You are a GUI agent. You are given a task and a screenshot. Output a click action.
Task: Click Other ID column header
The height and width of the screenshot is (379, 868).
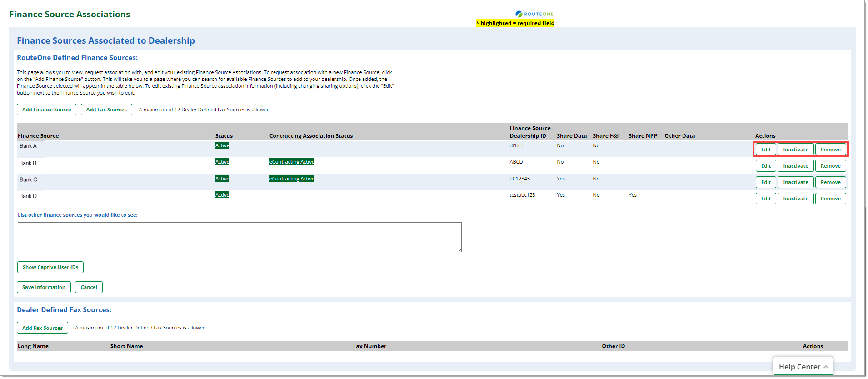pos(613,346)
